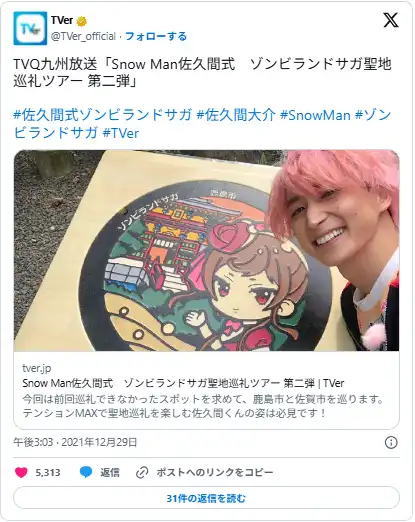Open hashtag #SnowMan
415x522 pixels.
click(315, 115)
